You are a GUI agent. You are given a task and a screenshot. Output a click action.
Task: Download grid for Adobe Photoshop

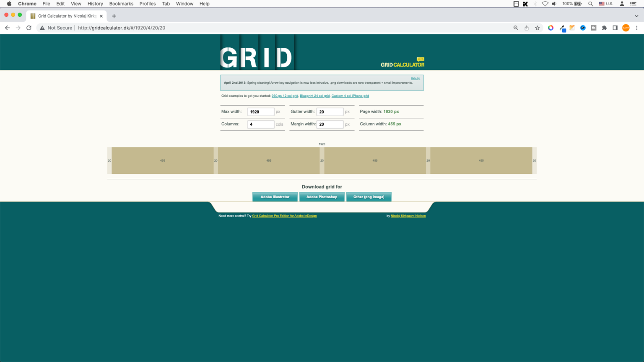pyautogui.click(x=322, y=197)
